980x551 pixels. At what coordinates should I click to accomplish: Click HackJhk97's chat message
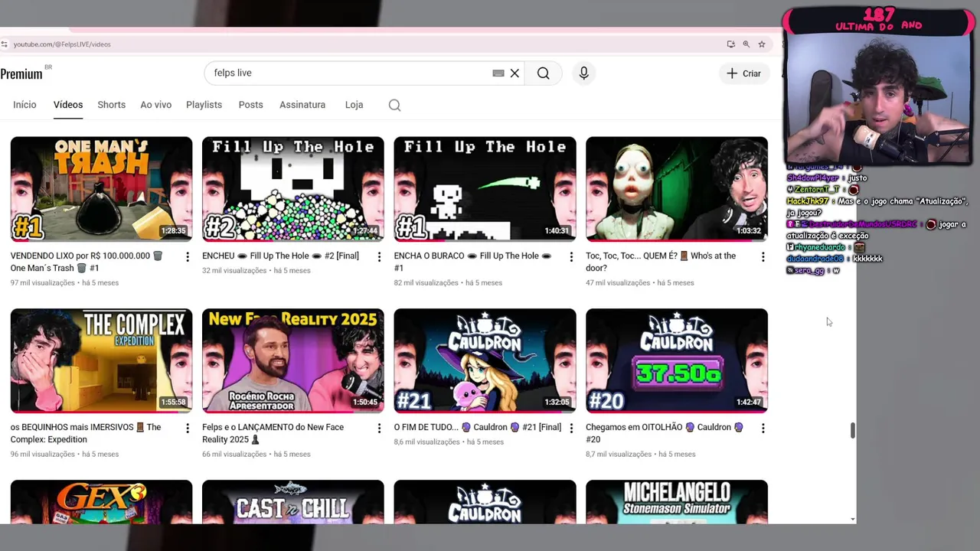tap(877, 207)
